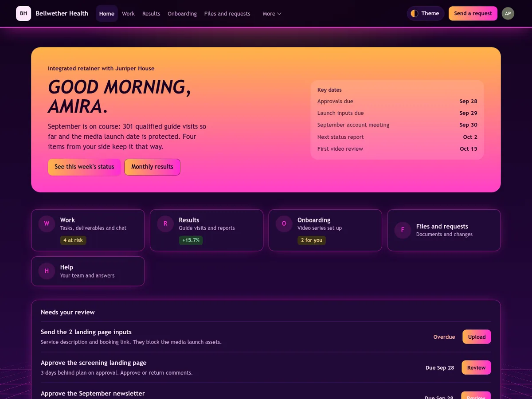Review the screening landing page
The height and width of the screenshot is (399, 532).
(476, 368)
